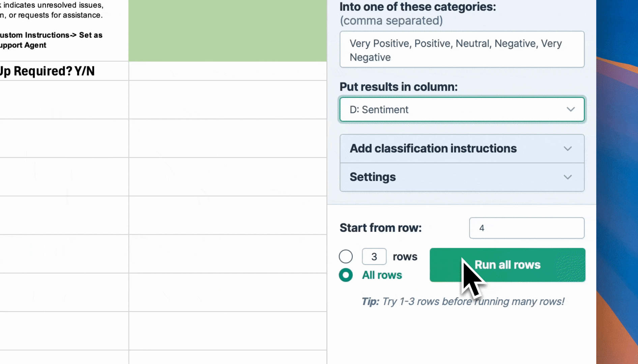This screenshot has width=638, height=364.
Task: Click the Run all rows button
Action: pyautogui.click(x=507, y=265)
